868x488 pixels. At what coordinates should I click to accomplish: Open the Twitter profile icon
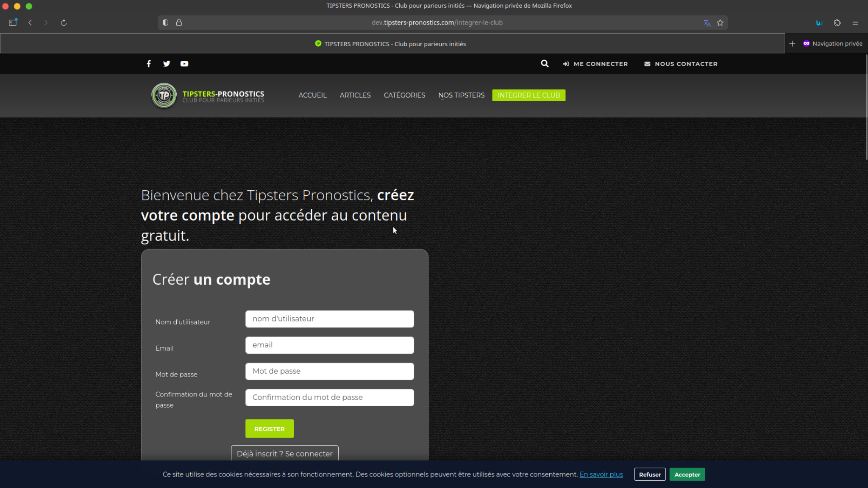click(x=167, y=64)
